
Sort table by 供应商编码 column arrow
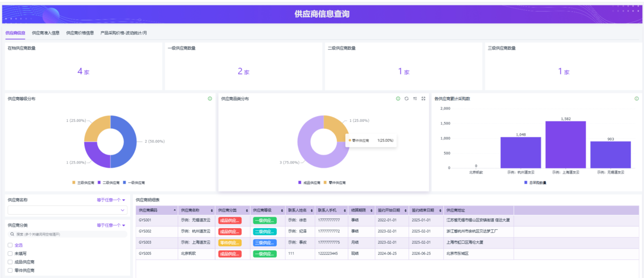coord(173,211)
